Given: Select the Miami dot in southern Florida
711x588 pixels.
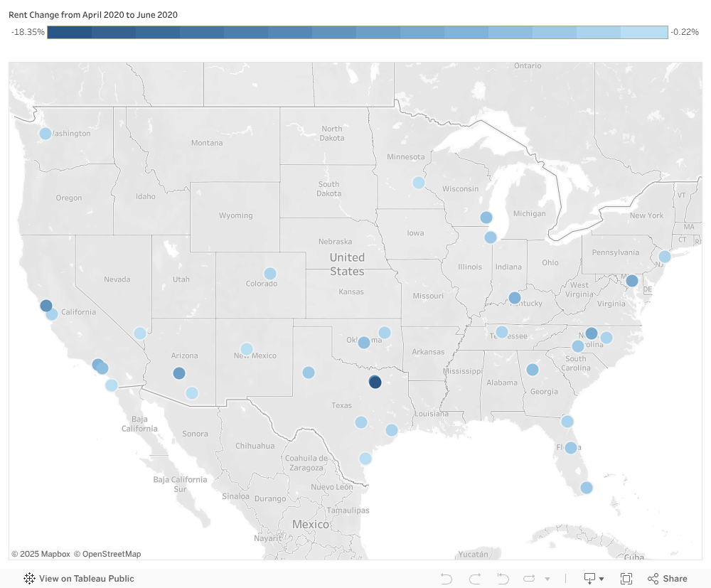Looking at the screenshot, I should pos(587,488).
